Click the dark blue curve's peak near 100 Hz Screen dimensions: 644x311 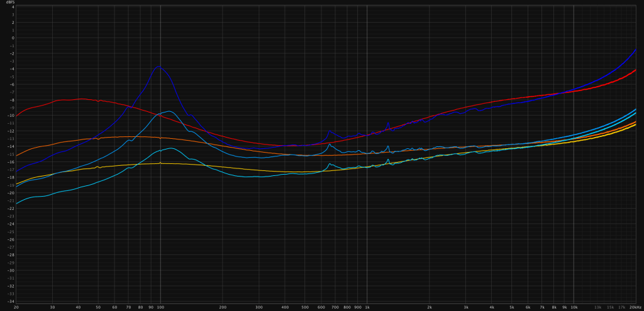point(159,67)
